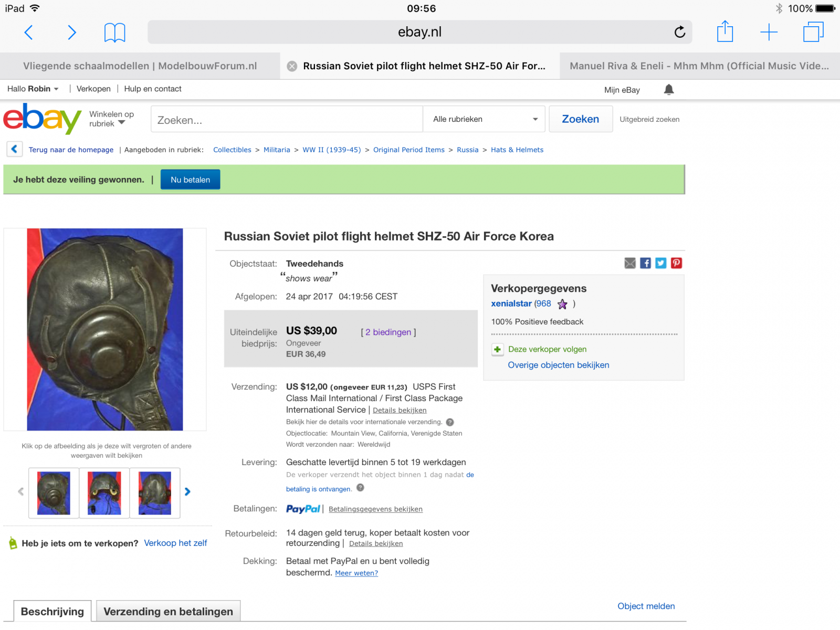Viewport: 840px width, 630px height.
Task: Open Safari bookmarks book icon
Action: [114, 33]
